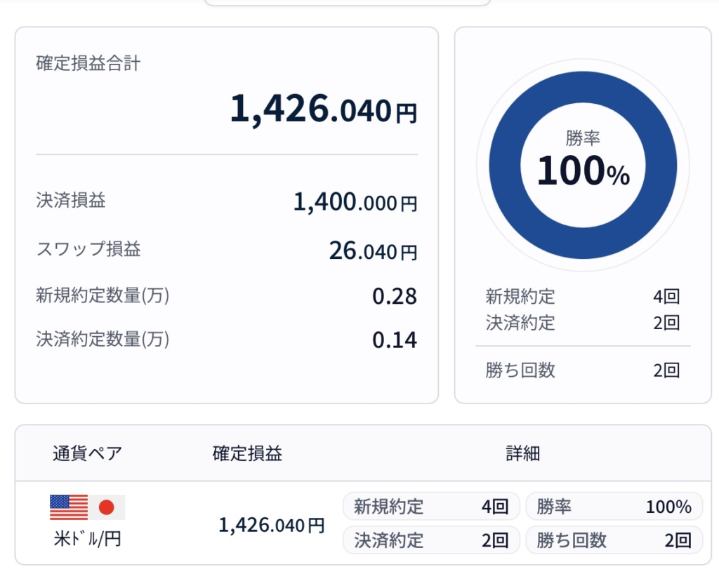This screenshot has height=588, width=719.
Task: Click the 詳細 column header
Action: pyautogui.click(x=523, y=453)
